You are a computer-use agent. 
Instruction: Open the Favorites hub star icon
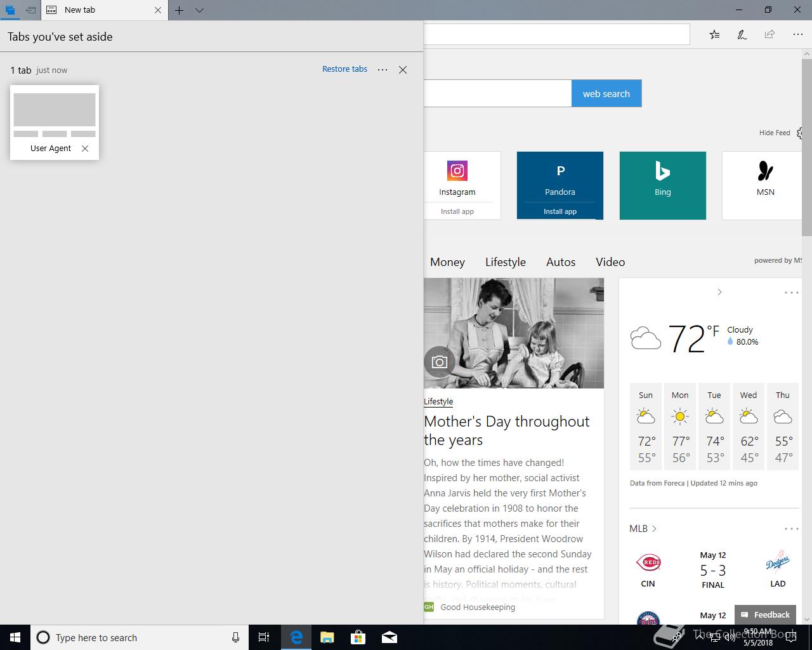(714, 34)
